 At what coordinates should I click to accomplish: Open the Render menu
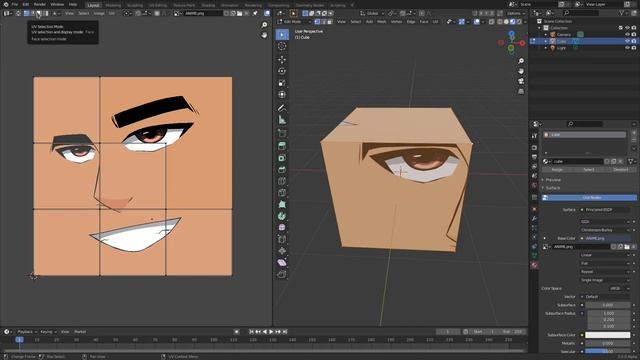point(40,4)
